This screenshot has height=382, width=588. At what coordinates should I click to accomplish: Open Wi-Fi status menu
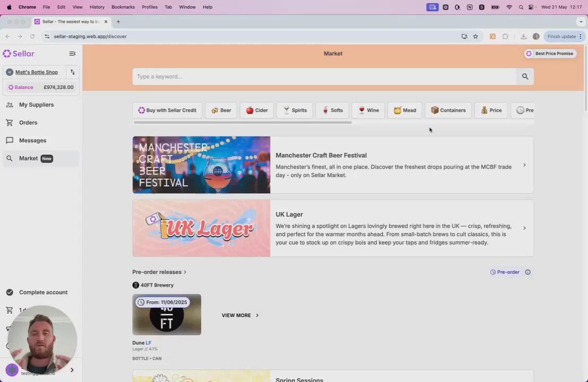tap(509, 7)
